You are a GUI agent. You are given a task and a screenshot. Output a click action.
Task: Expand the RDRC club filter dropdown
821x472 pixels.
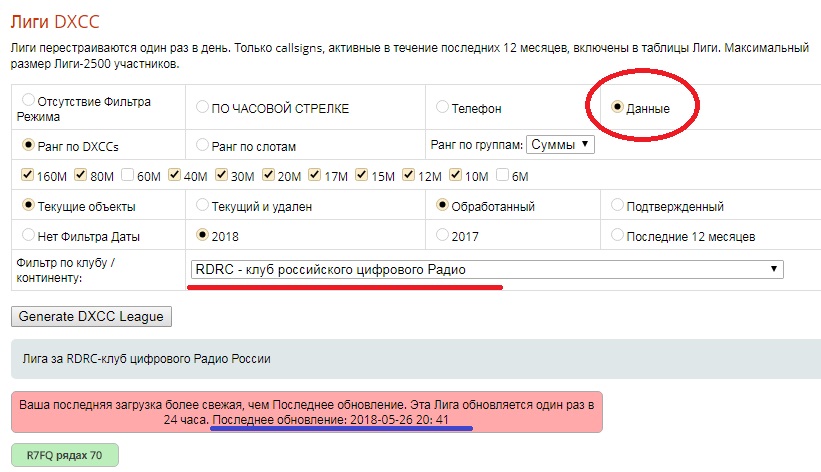(486, 269)
